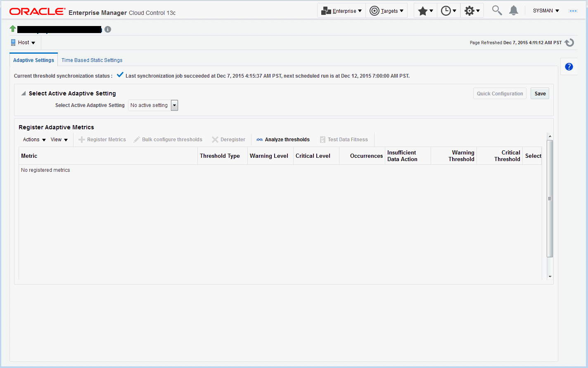The height and width of the screenshot is (368, 588).
Task: Click Register Metrics toolbar button
Action: (x=102, y=140)
